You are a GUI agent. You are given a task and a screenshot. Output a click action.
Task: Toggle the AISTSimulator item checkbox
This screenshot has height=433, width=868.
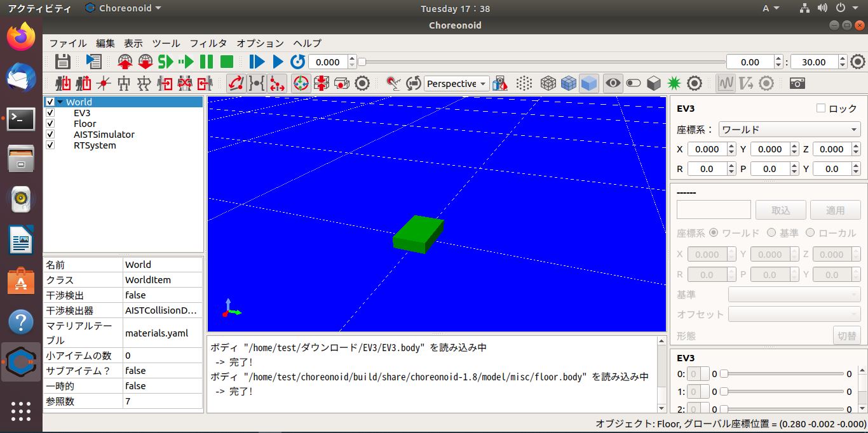pos(50,134)
